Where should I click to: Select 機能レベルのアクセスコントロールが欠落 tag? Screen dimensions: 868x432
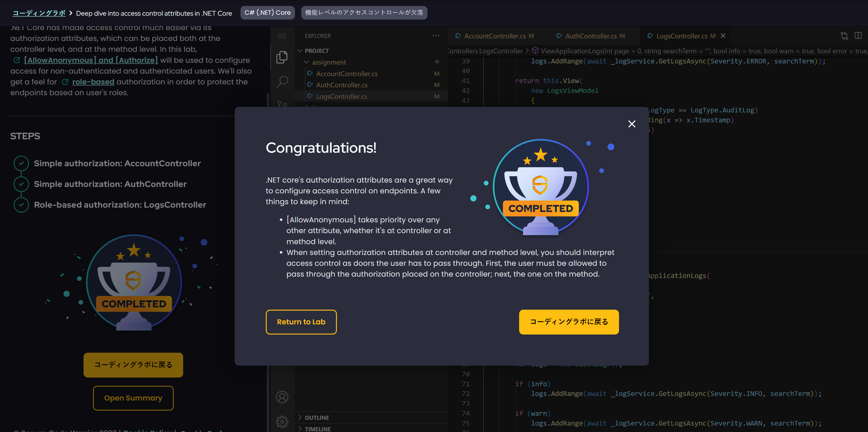click(x=364, y=13)
